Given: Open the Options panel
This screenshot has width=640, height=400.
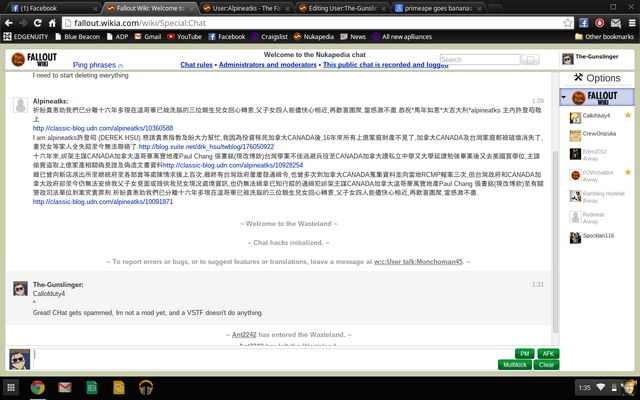Looking at the screenshot, I should 597,78.
